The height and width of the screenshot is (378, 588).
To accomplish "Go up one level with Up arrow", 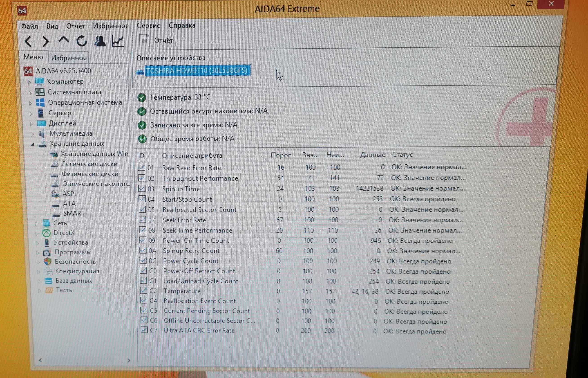I will tap(64, 40).
